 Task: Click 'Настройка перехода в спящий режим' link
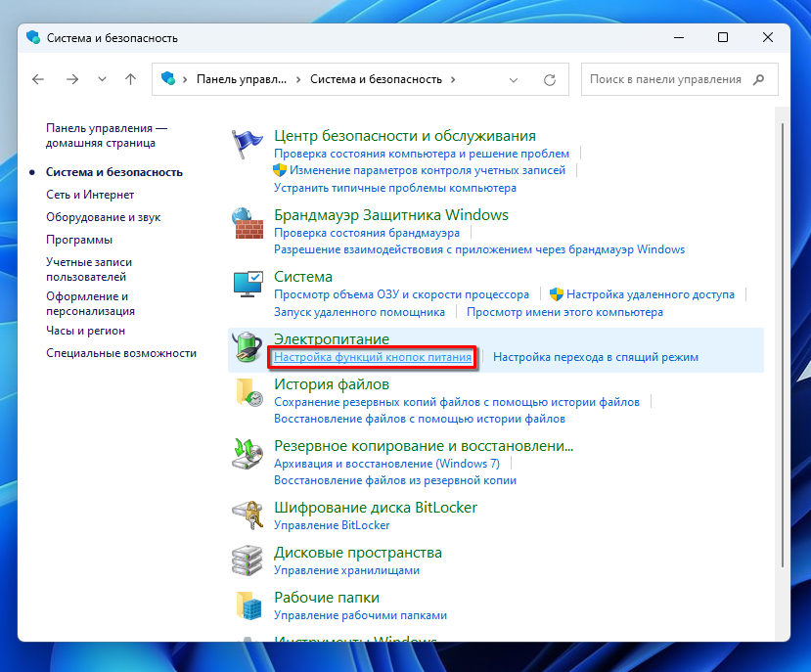tap(595, 358)
